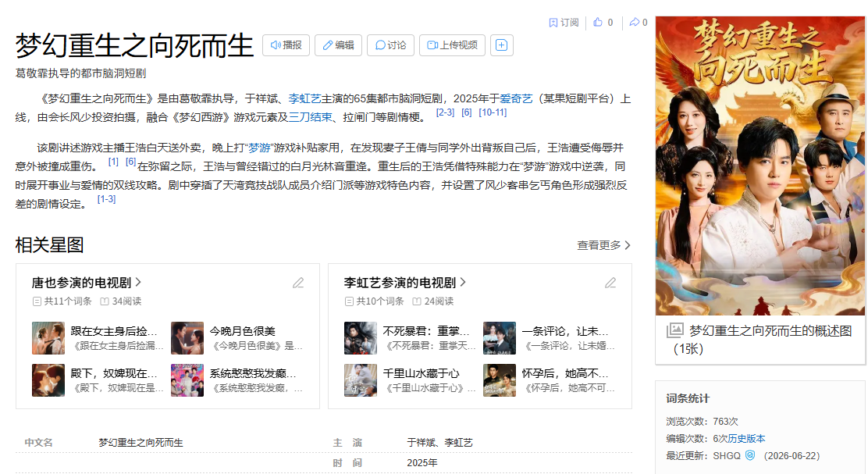Click the 共10个词条 entry count icon

(349, 301)
